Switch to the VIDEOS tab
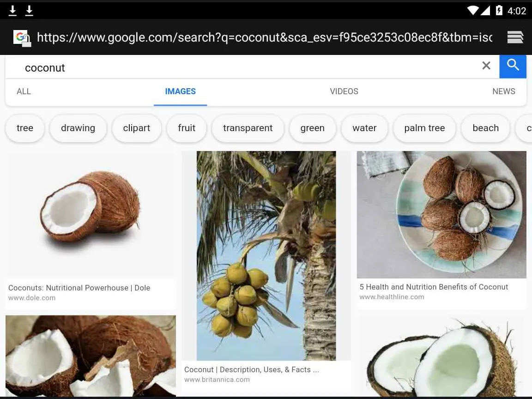532x399 pixels. tap(344, 91)
